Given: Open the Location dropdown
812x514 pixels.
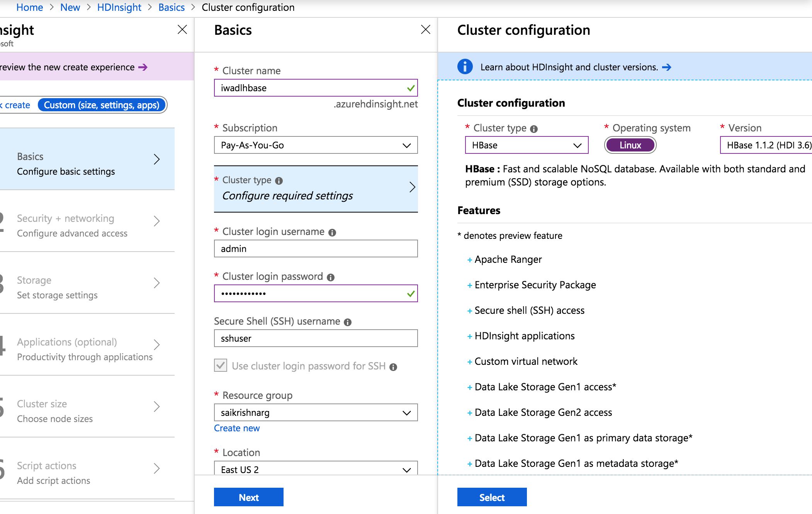Looking at the screenshot, I should [x=316, y=468].
